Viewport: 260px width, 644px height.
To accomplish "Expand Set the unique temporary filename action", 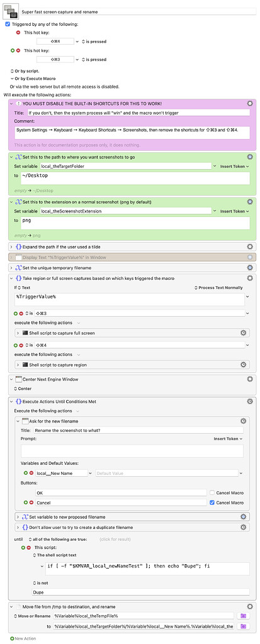I will point(11,268).
